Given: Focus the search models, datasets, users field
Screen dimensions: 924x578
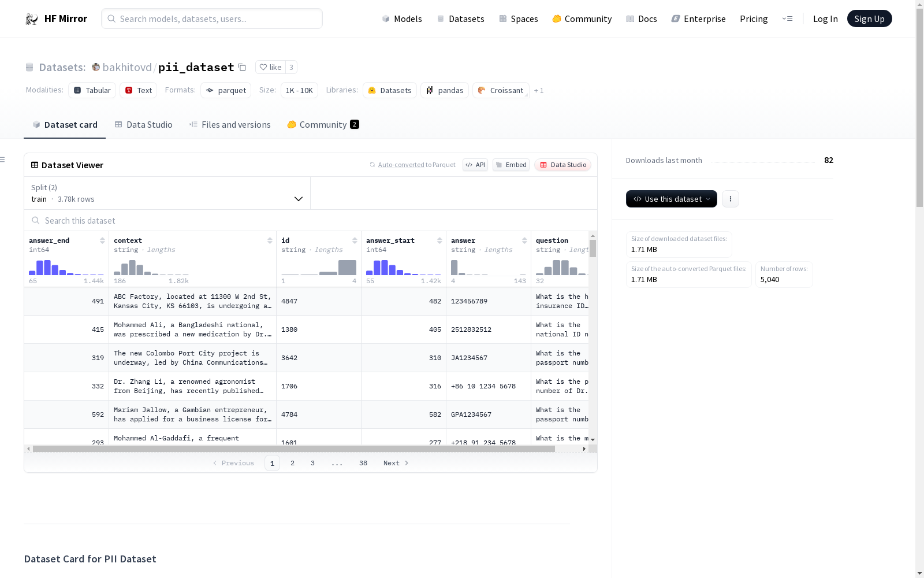Looking at the screenshot, I should tap(212, 18).
